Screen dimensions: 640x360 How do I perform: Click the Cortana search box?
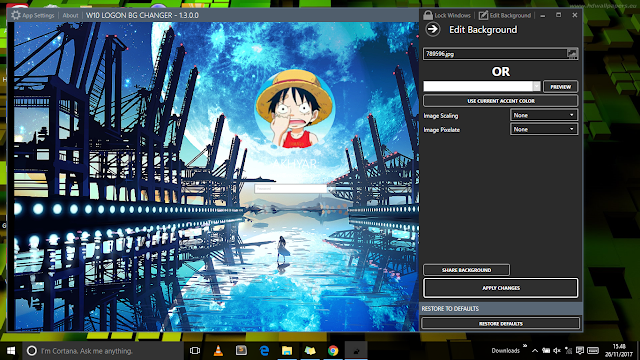[103, 351]
